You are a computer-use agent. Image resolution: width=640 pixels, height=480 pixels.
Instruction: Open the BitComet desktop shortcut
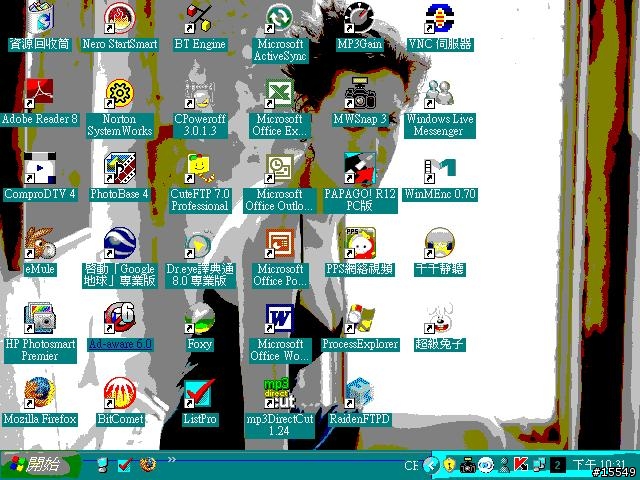click(x=119, y=393)
